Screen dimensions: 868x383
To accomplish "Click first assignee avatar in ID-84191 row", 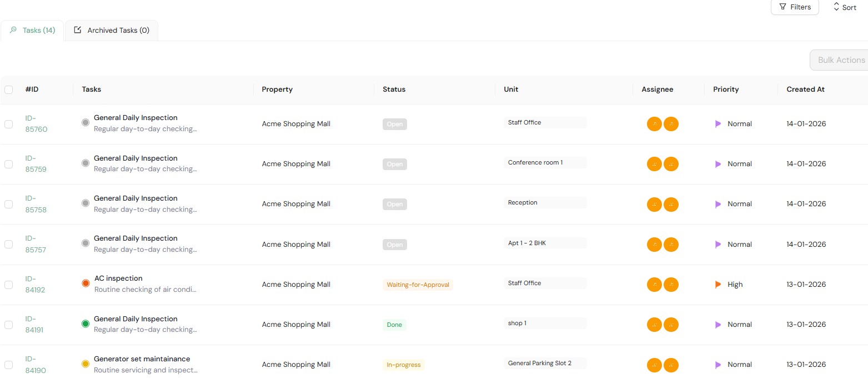I will click(x=654, y=325).
